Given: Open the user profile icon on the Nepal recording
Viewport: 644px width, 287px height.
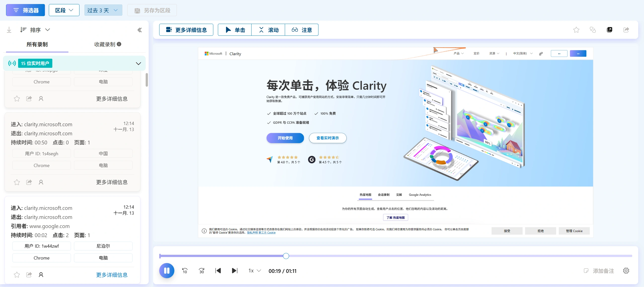Looking at the screenshot, I should 41,275.
